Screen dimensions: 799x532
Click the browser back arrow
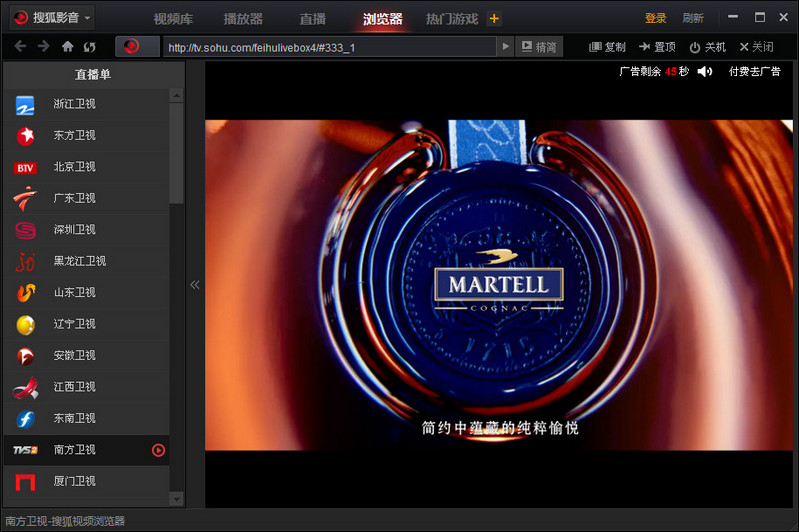(20, 46)
